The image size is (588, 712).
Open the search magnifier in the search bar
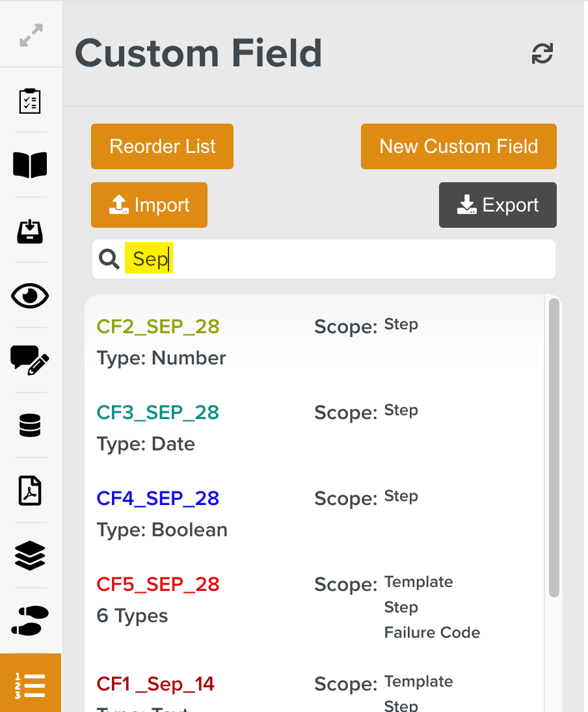[x=109, y=258]
